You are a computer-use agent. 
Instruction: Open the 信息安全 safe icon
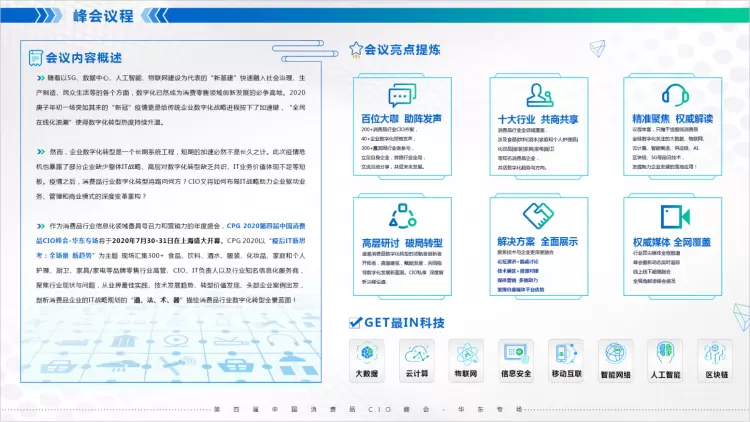tap(517, 355)
